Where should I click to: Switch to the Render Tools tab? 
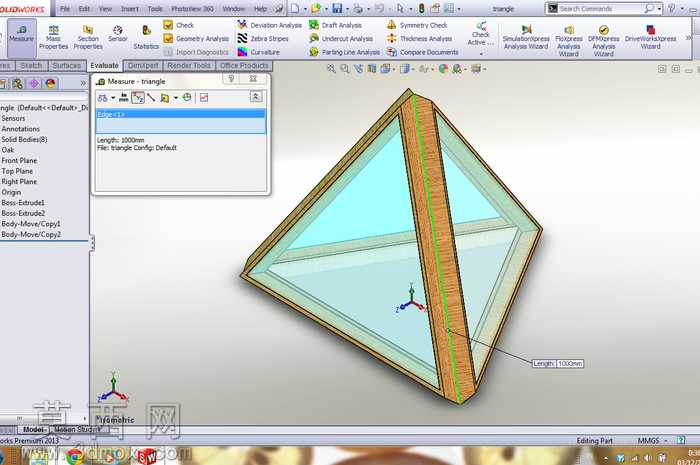[x=189, y=66]
